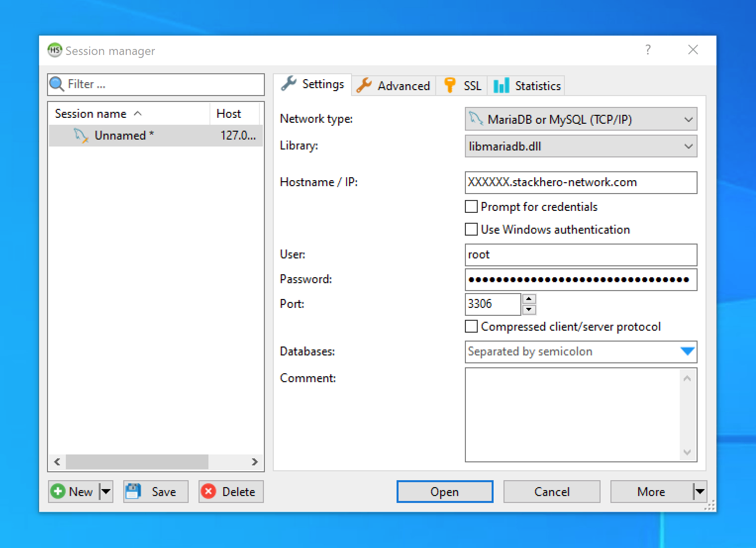The width and height of the screenshot is (756, 548).
Task: Open the Databases selection dropdown
Action: click(687, 351)
